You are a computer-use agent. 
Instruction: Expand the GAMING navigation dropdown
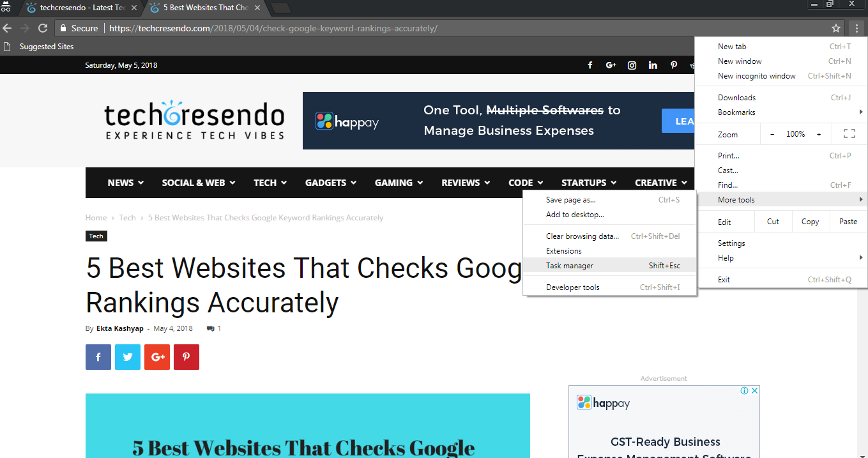point(399,183)
